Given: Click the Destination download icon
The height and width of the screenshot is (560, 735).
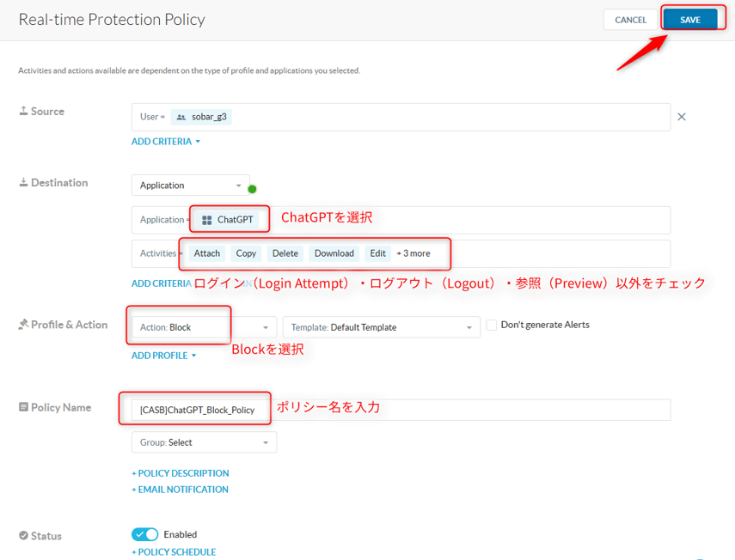Looking at the screenshot, I should click(x=23, y=182).
